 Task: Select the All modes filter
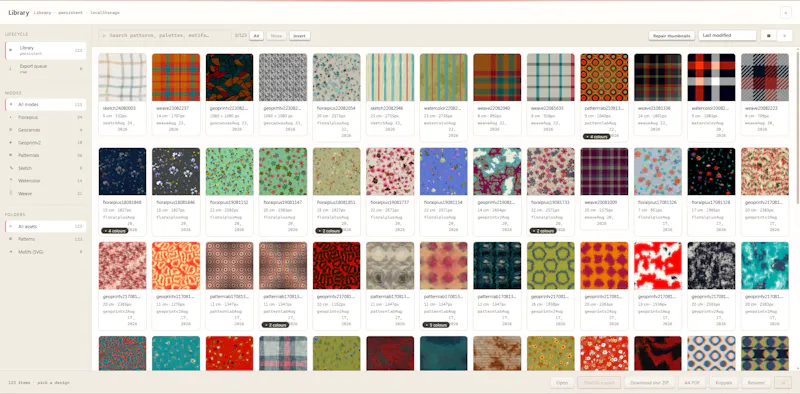pyautogui.click(x=45, y=105)
